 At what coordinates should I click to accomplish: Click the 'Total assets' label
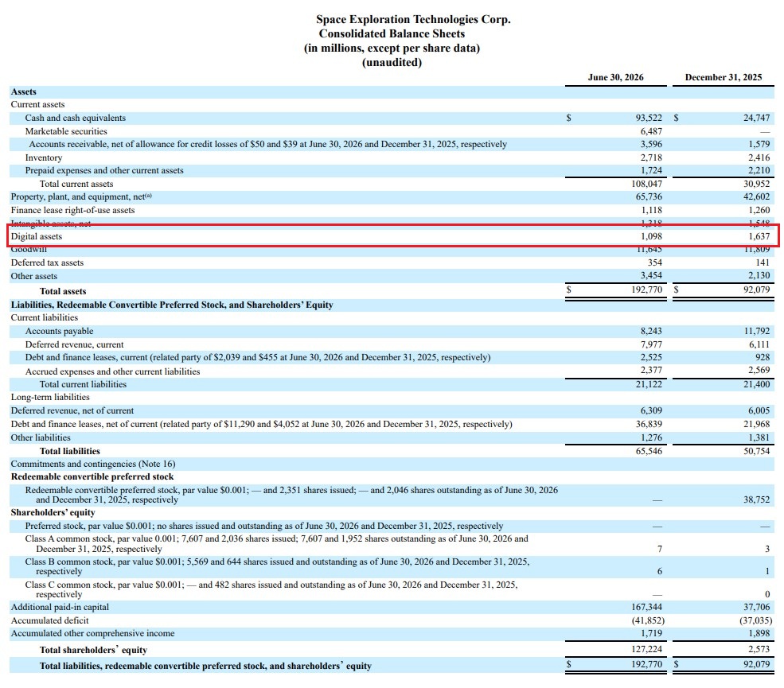[63, 291]
